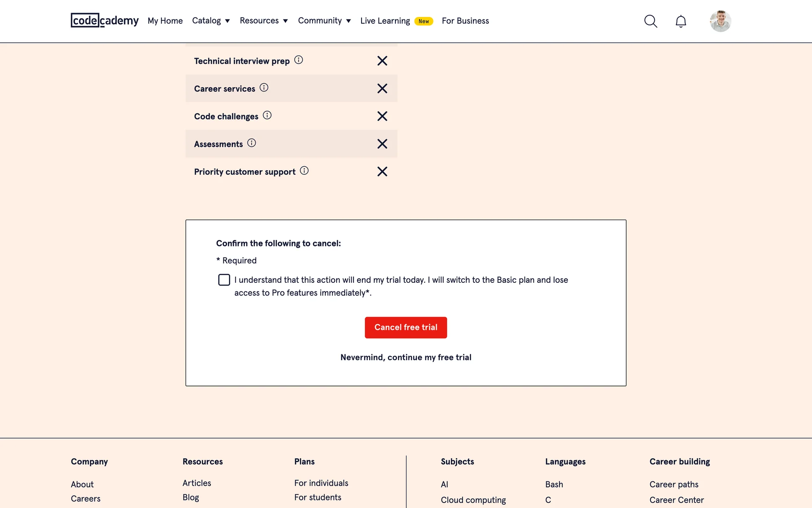Click info icon next to Technical interview prep
The height and width of the screenshot is (508, 812).
[x=299, y=60]
